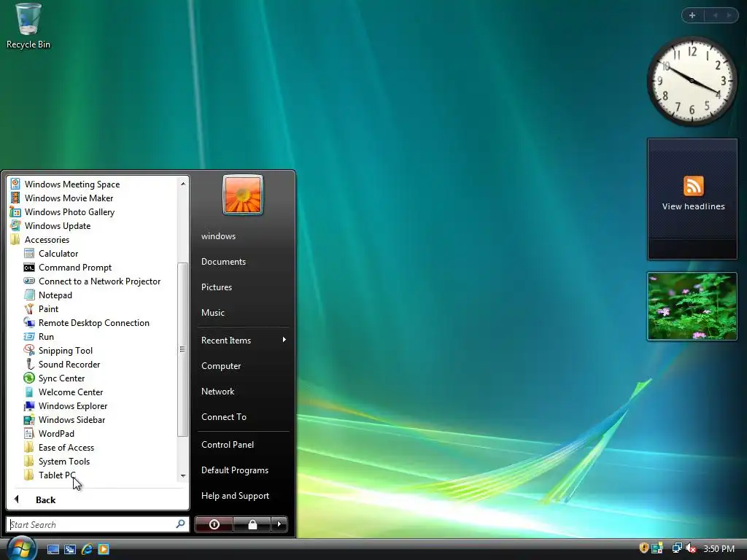Open Pictures from the Start menu
Viewport: 747px width, 560px height.
tap(216, 287)
